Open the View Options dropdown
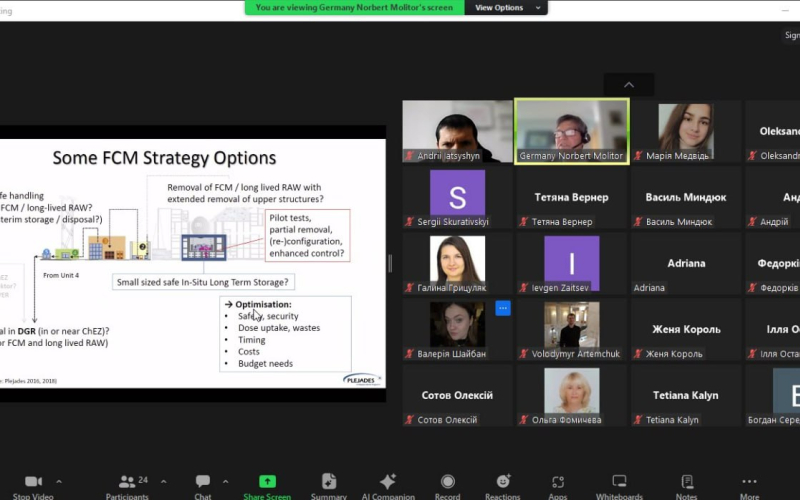The width and height of the screenshot is (800, 500). (506, 8)
